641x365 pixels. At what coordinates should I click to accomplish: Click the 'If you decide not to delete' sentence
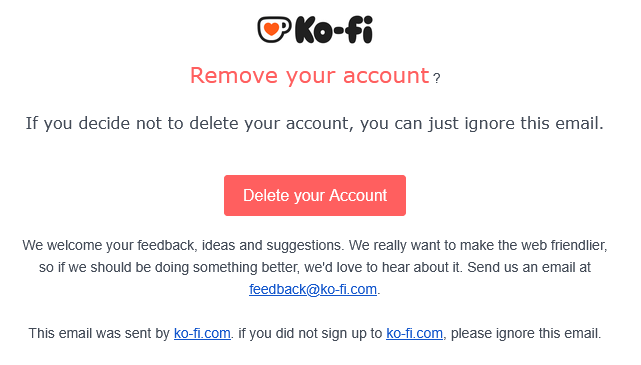(x=315, y=123)
